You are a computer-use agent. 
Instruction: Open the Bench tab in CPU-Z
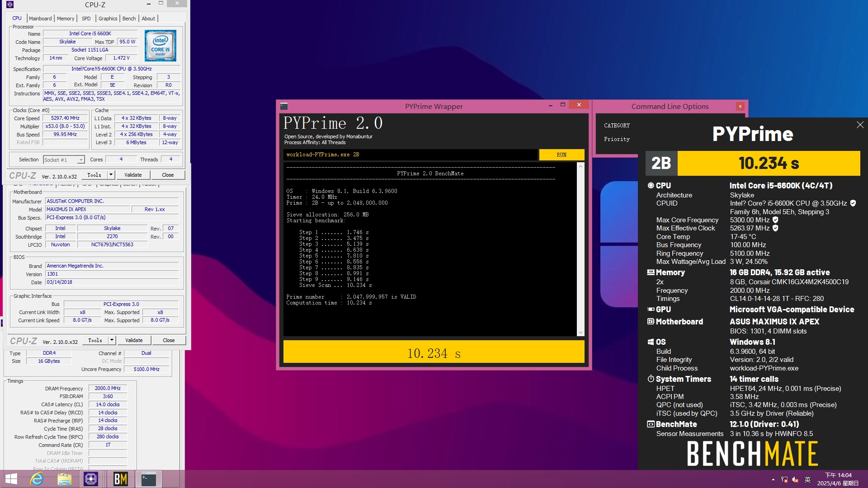point(129,19)
